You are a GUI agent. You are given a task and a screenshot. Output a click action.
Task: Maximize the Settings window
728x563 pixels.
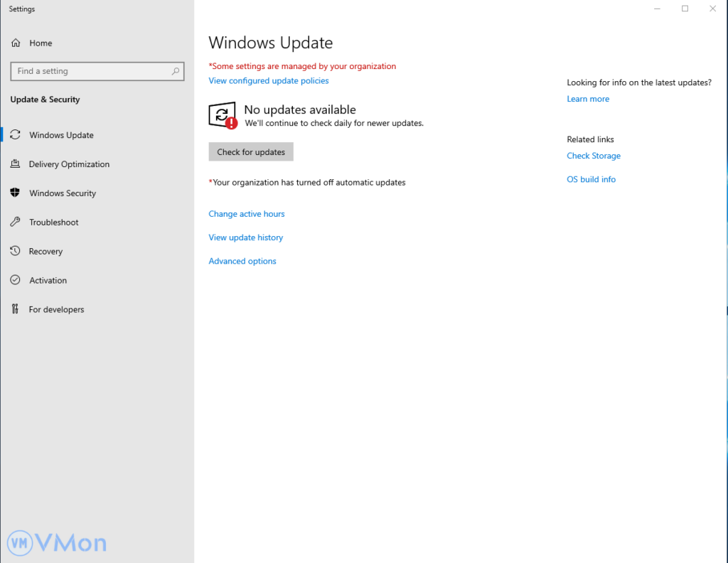click(685, 9)
